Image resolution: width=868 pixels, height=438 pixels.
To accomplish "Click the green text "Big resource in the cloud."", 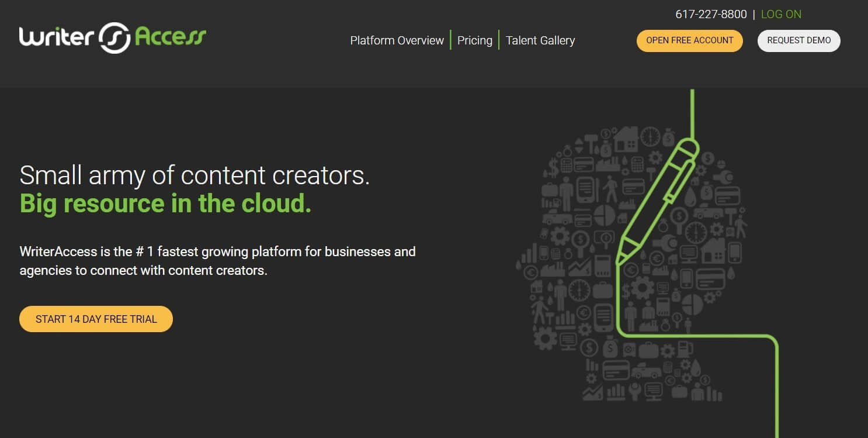I will click(x=165, y=203).
